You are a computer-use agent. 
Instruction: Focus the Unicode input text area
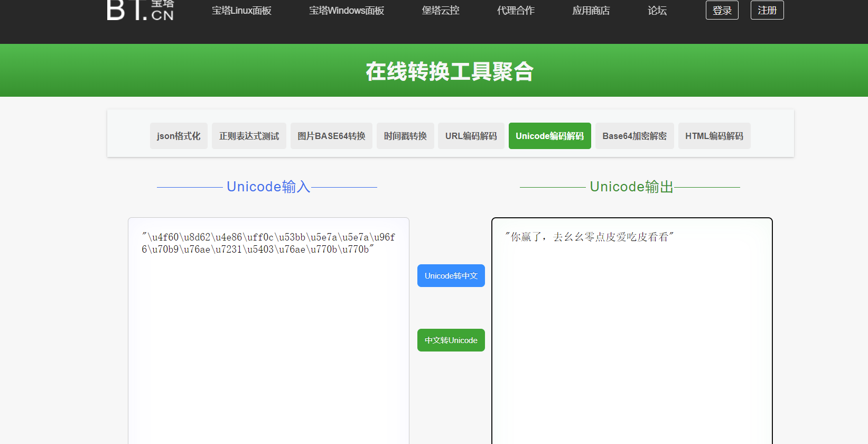click(268, 331)
